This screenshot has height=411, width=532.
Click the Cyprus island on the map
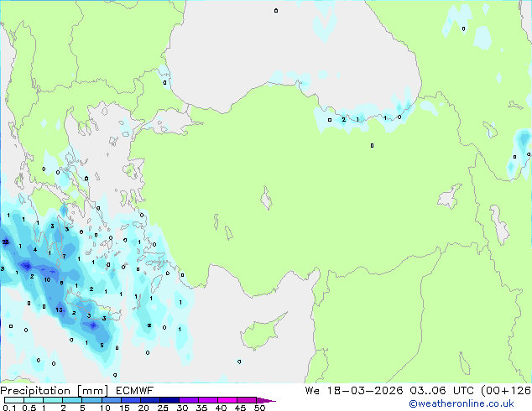pyautogui.click(x=259, y=334)
